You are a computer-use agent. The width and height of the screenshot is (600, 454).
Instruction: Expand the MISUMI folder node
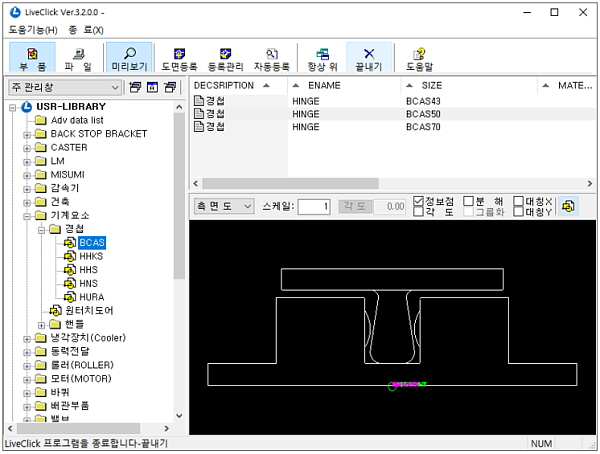(27, 176)
